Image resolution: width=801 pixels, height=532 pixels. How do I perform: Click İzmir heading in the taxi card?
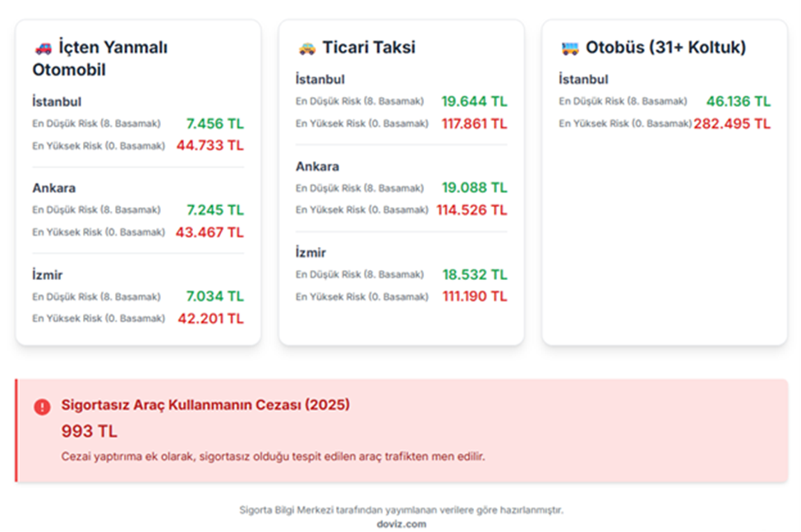point(311,253)
